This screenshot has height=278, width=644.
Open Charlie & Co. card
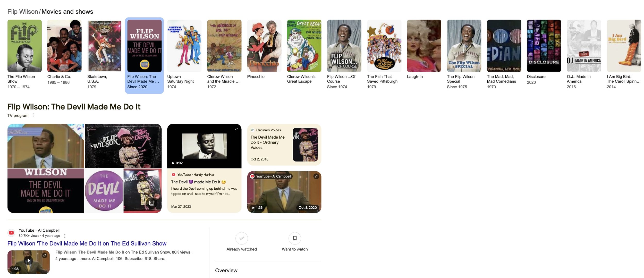tap(64, 52)
